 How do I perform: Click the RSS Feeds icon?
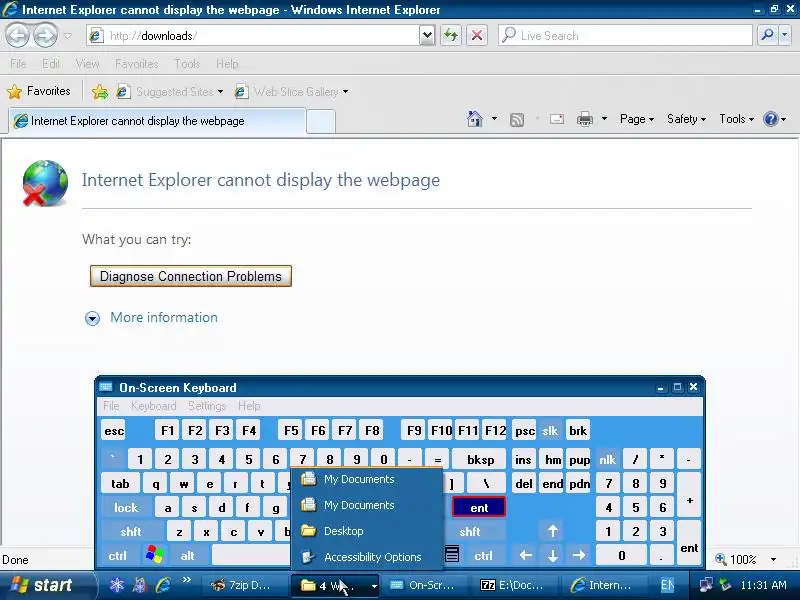517,119
